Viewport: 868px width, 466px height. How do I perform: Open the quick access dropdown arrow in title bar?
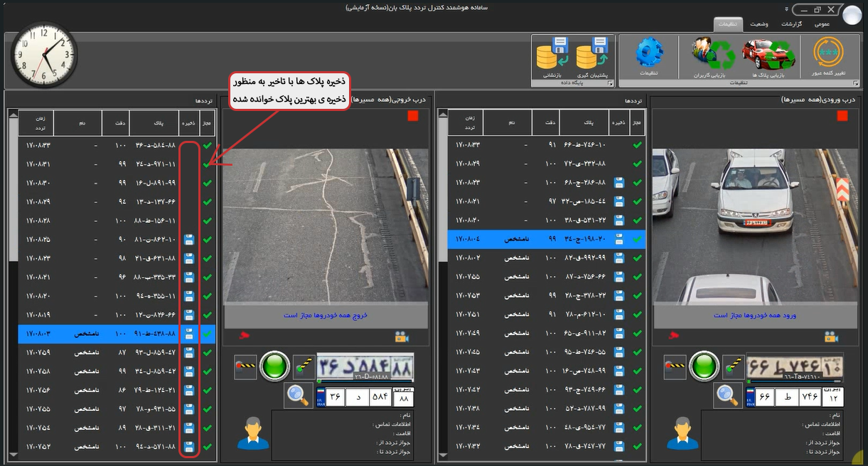point(786,10)
